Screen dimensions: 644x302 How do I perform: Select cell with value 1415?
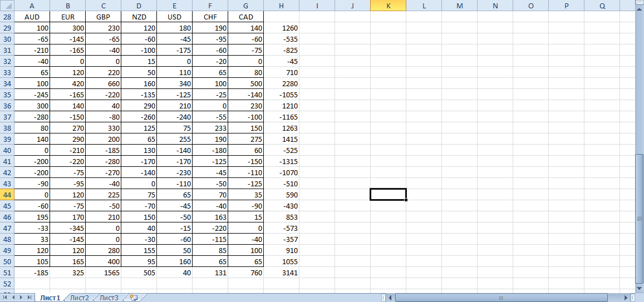pyautogui.click(x=281, y=139)
